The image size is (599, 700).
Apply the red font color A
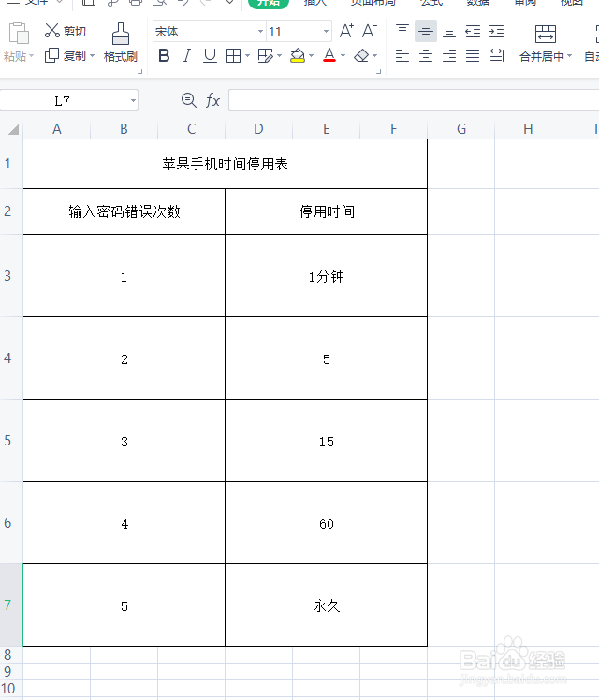329,56
